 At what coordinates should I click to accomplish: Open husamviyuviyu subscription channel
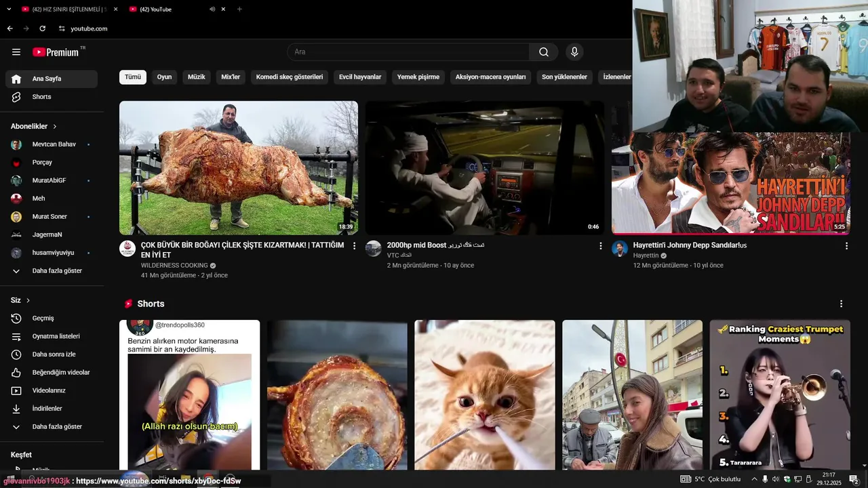coord(52,253)
